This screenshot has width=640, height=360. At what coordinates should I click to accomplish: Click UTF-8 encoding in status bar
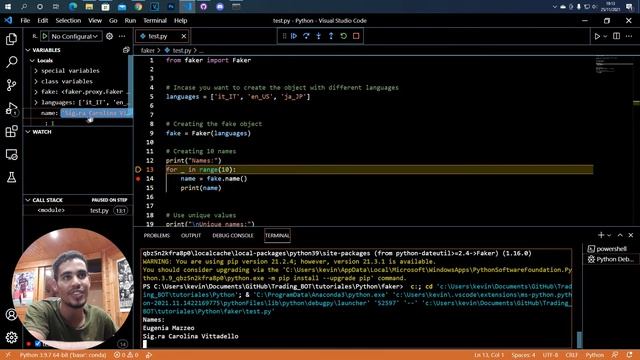[x=551, y=355]
